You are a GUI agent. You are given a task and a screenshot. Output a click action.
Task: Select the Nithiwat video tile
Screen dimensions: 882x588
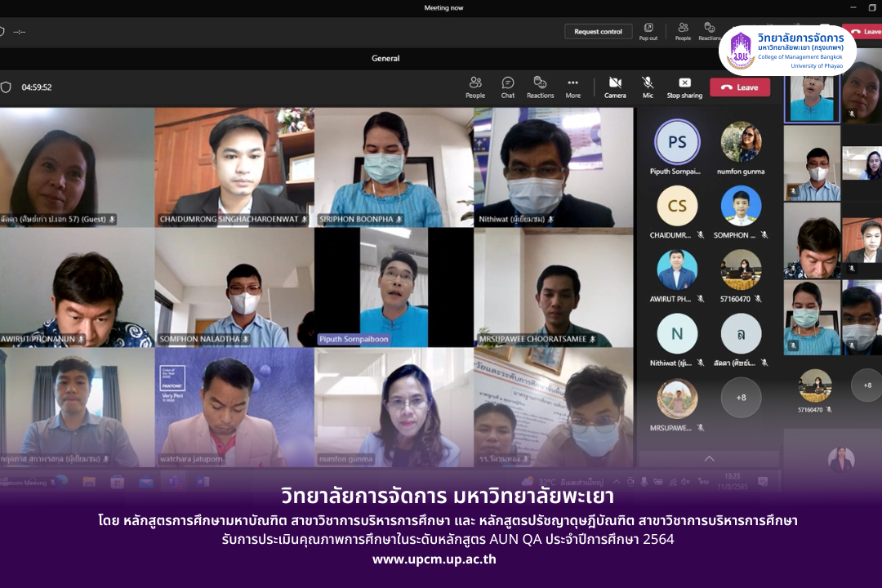coord(554,167)
